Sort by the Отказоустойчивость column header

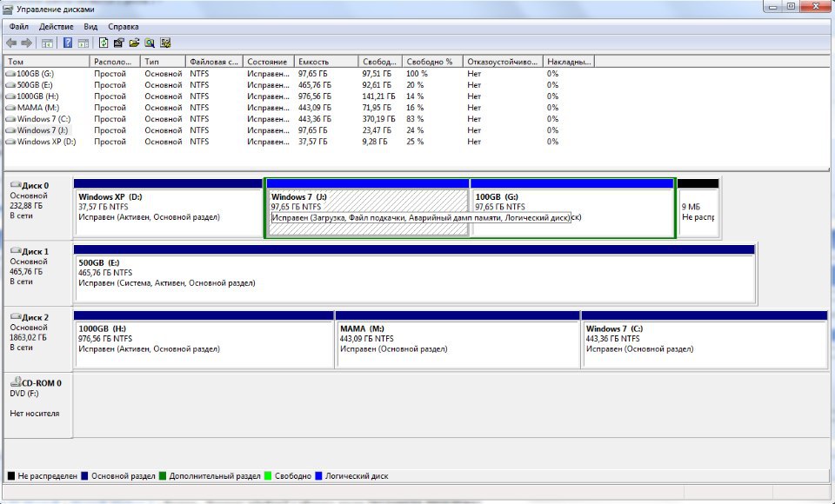(503, 62)
